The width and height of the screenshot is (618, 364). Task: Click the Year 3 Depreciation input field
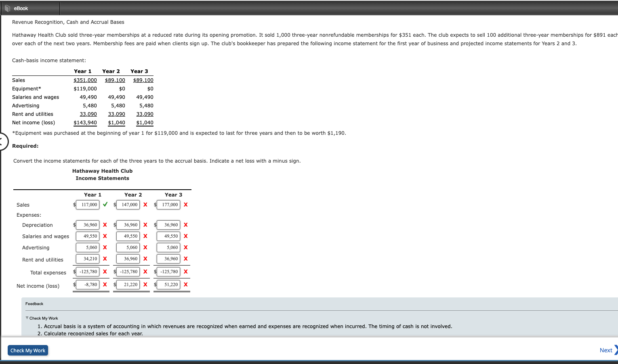click(168, 225)
